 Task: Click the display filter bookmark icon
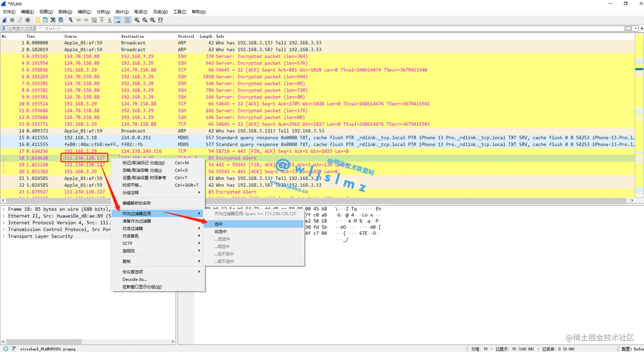[x=4, y=29]
